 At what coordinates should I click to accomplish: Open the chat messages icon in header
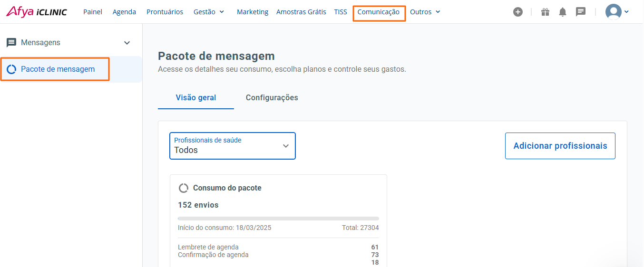pos(581,12)
